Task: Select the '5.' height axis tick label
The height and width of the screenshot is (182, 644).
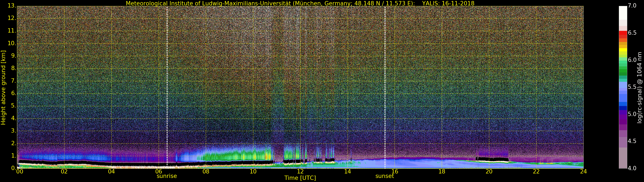Action: pos(13,106)
